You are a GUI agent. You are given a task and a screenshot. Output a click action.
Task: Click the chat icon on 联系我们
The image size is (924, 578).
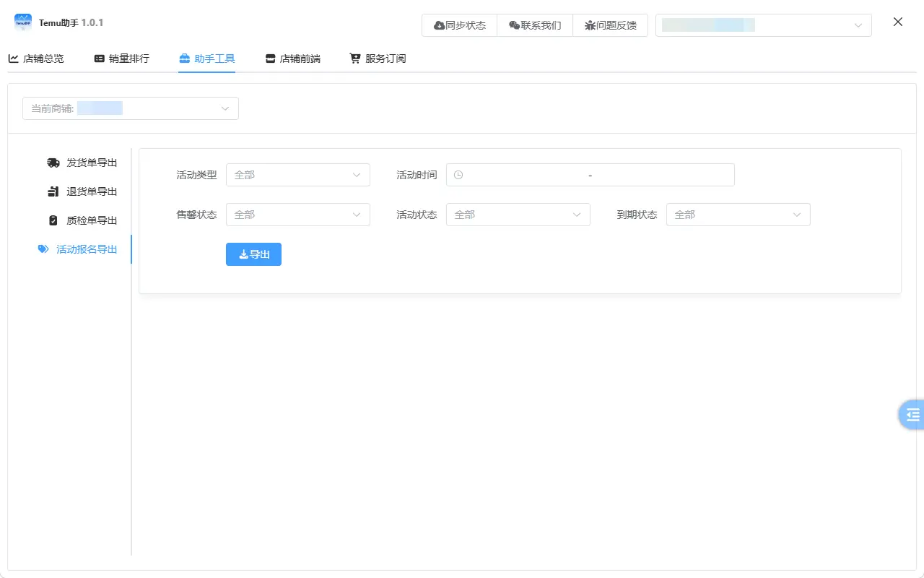coord(513,25)
